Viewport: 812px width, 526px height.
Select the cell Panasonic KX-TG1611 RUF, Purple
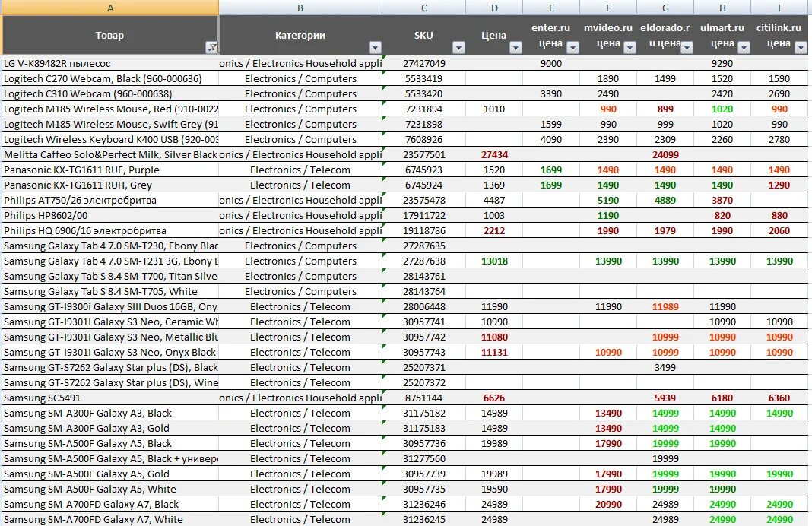coord(110,170)
